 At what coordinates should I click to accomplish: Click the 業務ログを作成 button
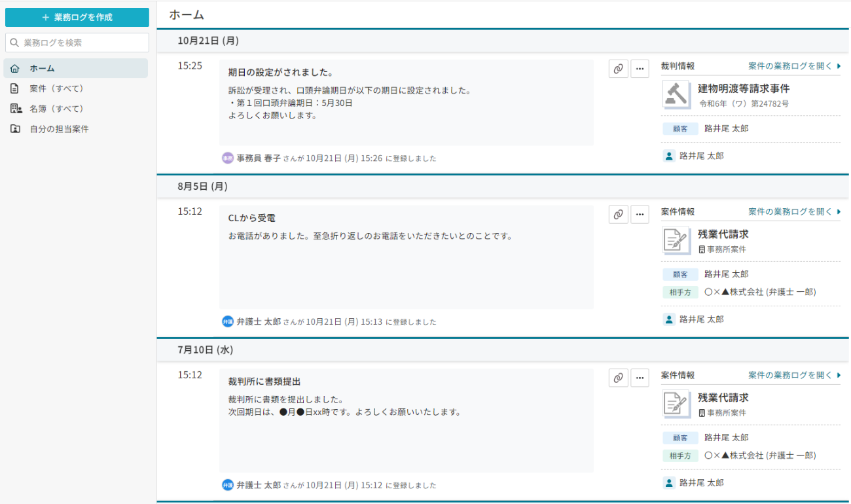point(77,18)
